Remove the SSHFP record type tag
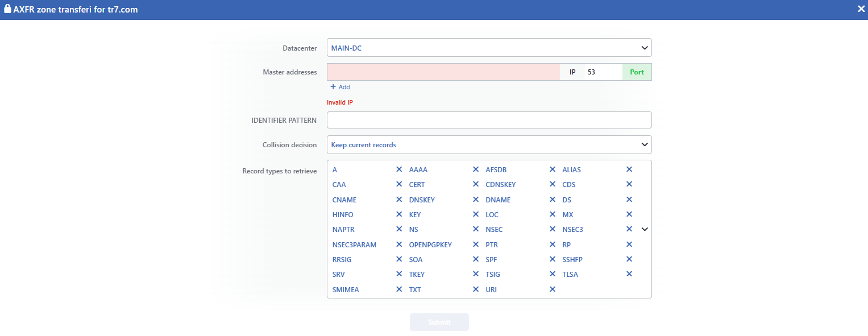This screenshot has width=868, height=336. coord(629,259)
